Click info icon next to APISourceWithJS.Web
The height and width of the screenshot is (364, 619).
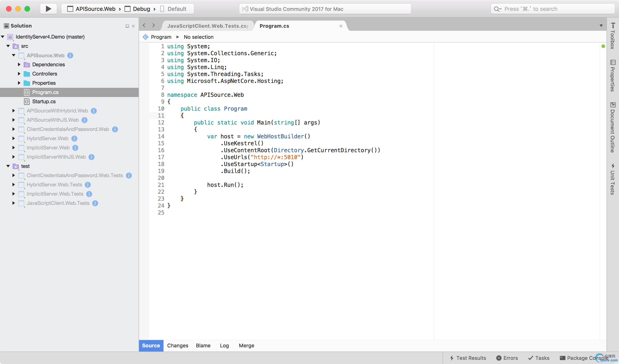pyautogui.click(x=85, y=120)
